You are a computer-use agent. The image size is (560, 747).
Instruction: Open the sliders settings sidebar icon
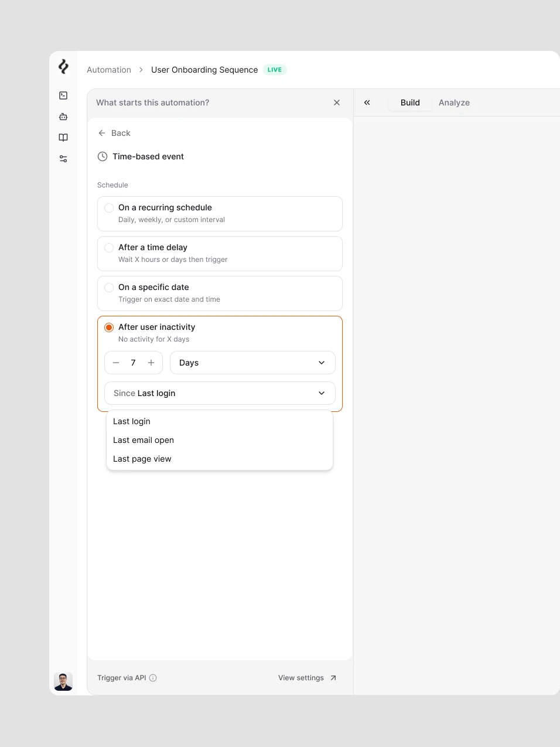[x=63, y=159]
